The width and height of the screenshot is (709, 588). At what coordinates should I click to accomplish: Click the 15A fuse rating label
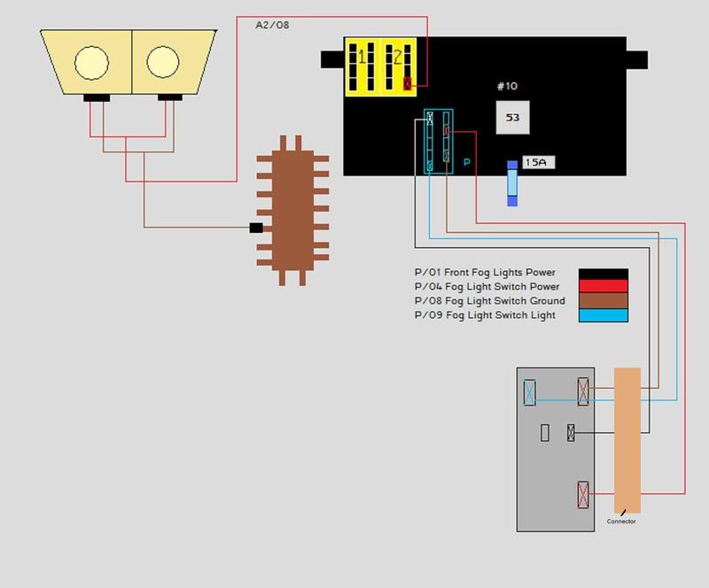click(x=536, y=162)
